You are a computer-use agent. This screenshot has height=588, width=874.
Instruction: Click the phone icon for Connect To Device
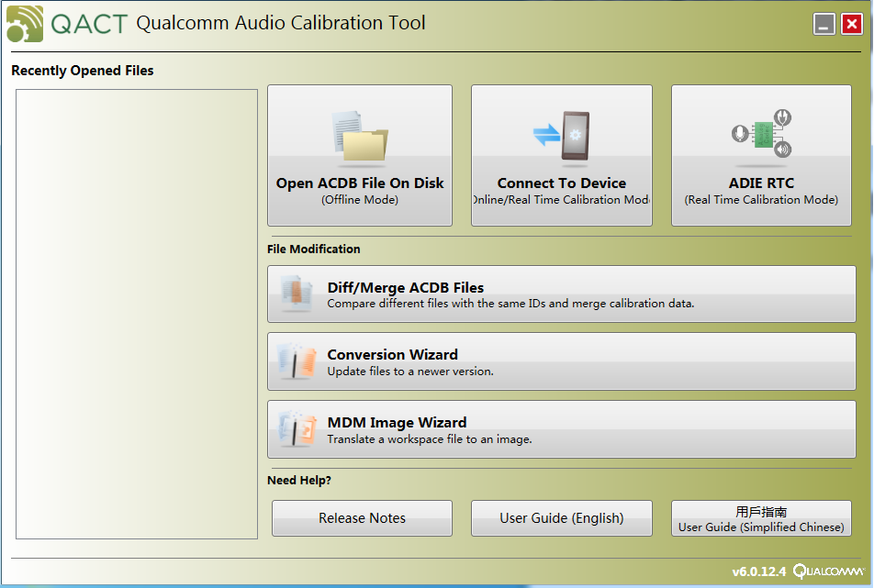[576, 136]
